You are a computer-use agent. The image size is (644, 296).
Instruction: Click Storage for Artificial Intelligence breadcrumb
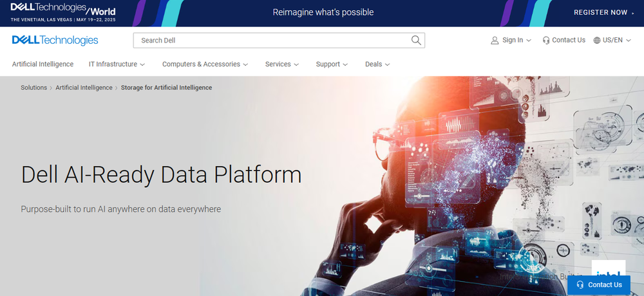tap(166, 88)
